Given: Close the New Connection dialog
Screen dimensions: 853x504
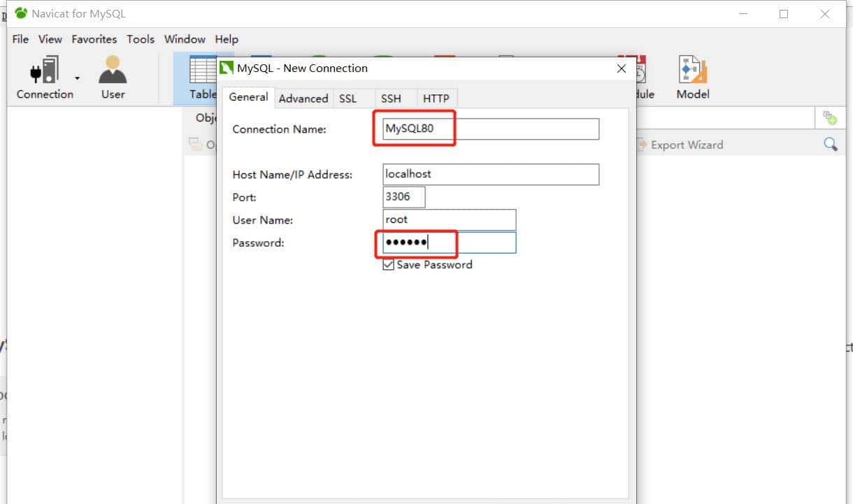Looking at the screenshot, I should [x=621, y=69].
